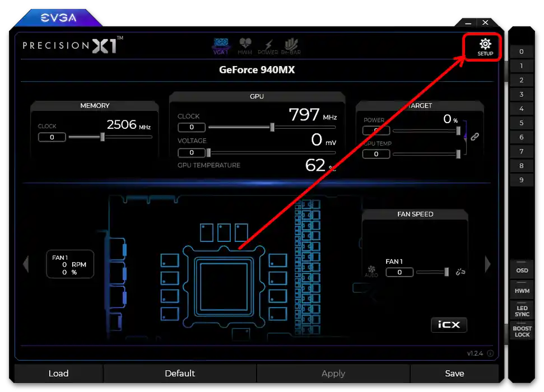Viewport: 544px width, 392px height.
Task: Open the Re-BAR tab
Action: pyautogui.click(x=291, y=46)
